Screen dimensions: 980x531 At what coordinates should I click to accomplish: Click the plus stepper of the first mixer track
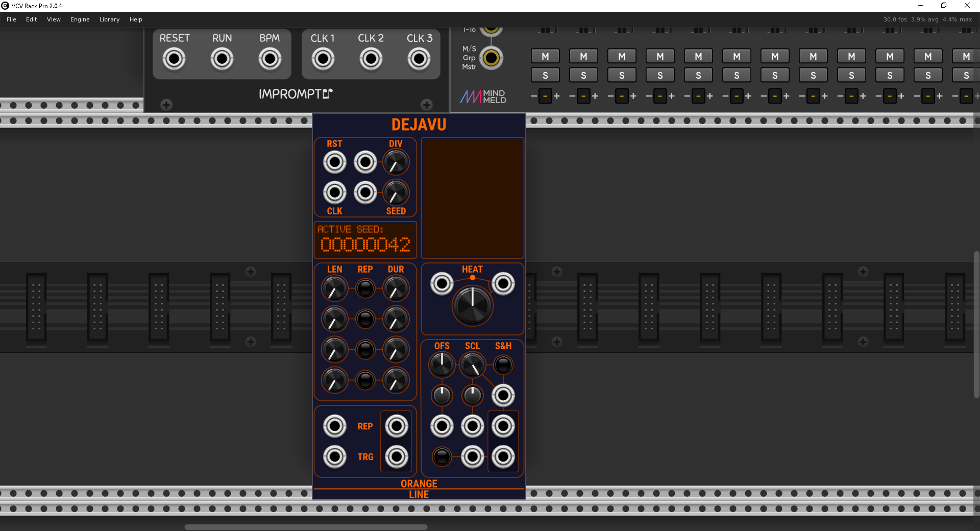tap(557, 96)
